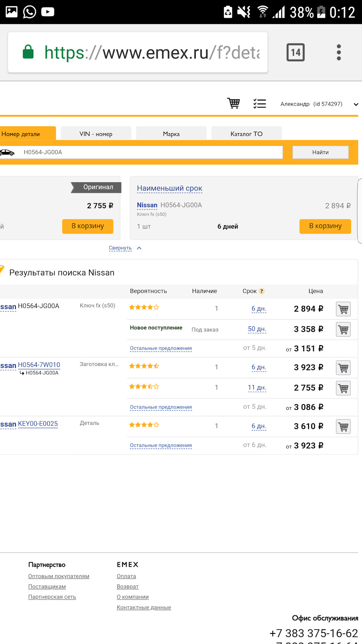Expand Остальные предложения from 3 151 ₽
This screenshot has height=644, width=362.
point(161,348)
